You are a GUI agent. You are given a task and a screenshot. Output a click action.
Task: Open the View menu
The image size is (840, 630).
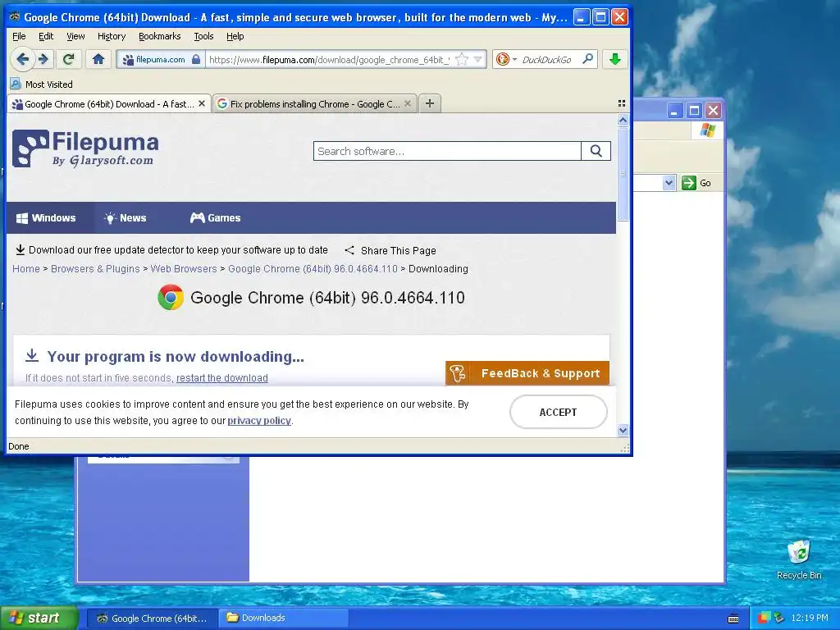(x=75, y=36)
